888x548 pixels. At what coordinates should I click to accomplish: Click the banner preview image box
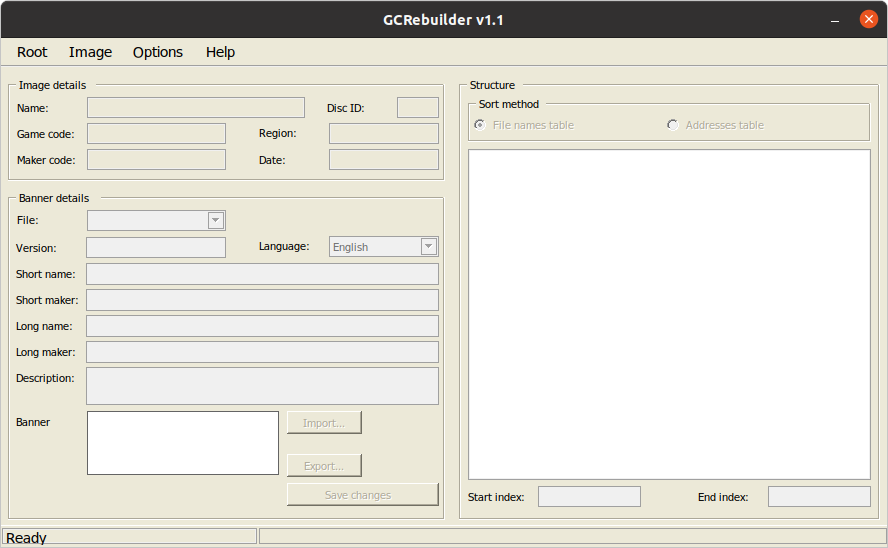pos(182,443)
